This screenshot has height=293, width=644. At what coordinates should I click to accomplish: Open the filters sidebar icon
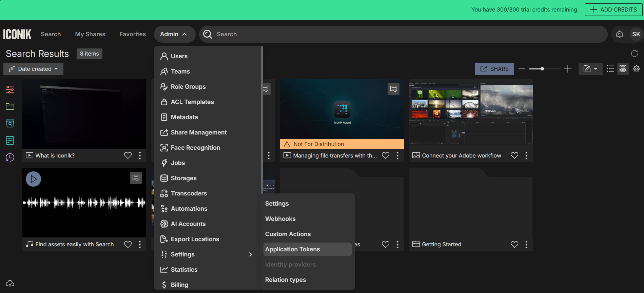(10, 89)
